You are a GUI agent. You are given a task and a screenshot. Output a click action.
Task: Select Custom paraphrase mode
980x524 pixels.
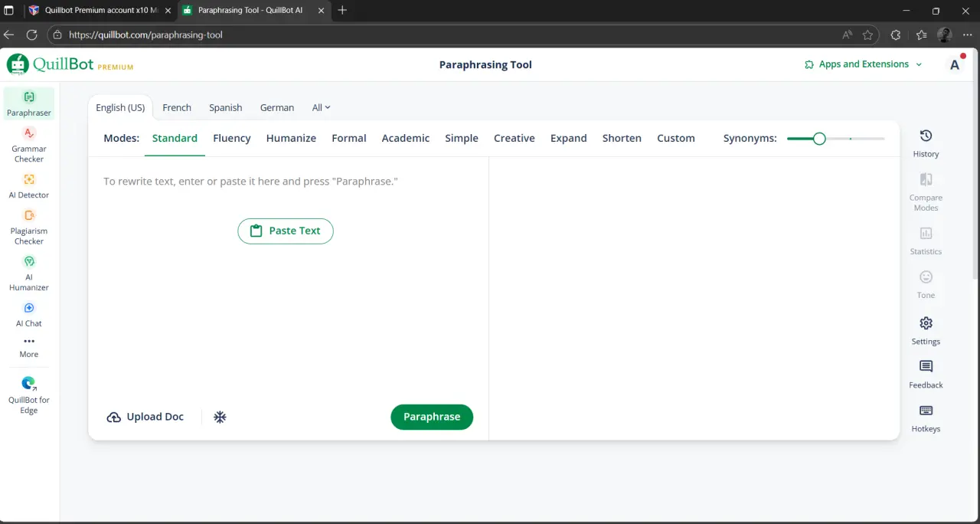pyautogui.click(x=676, y=139)
